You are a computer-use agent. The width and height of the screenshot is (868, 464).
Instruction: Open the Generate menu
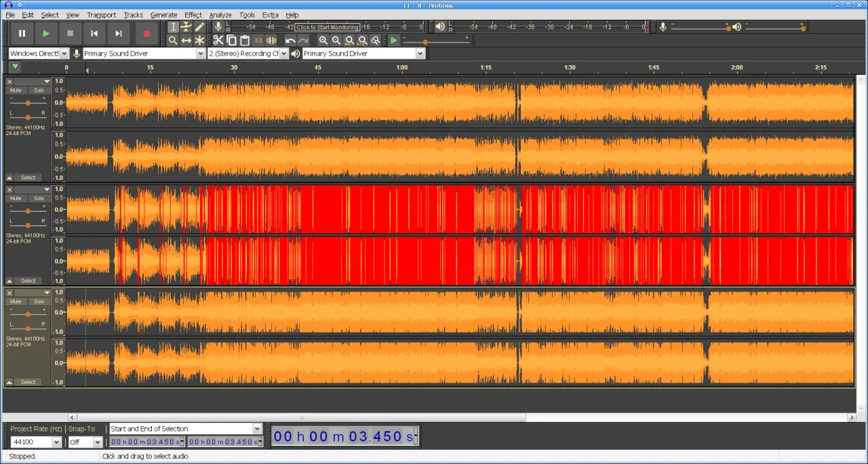click(163, 15)
